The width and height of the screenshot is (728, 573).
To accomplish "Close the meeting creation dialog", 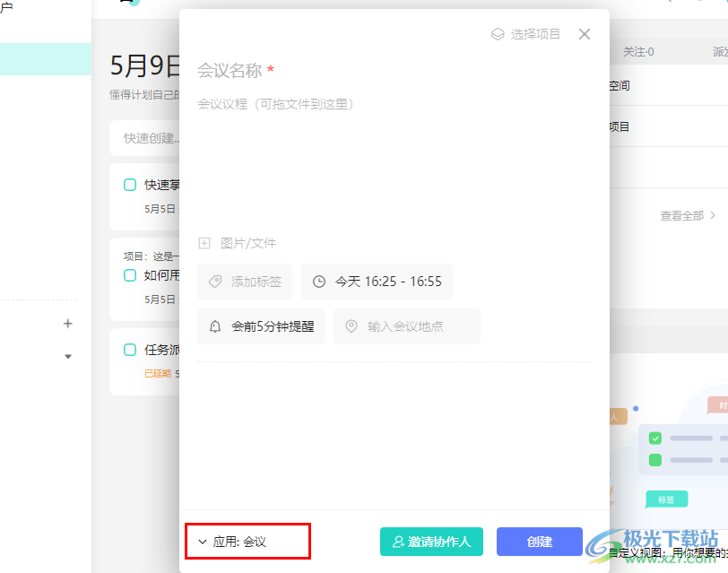I will click(585, 34).
